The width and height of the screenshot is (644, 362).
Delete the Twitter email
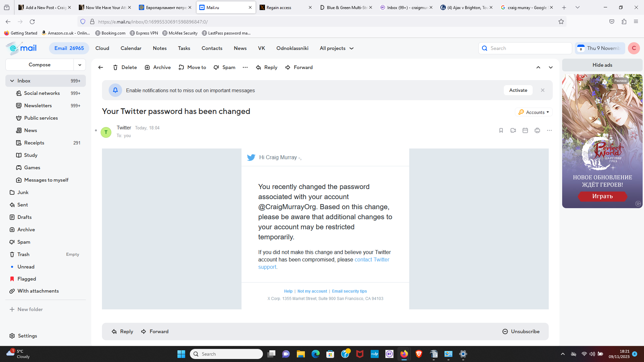(124, 67)
